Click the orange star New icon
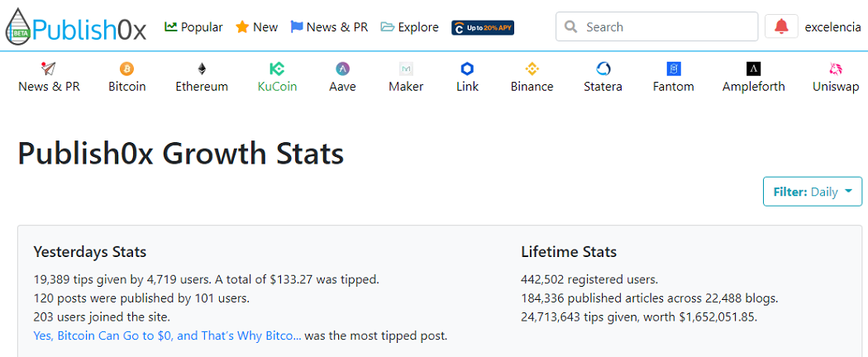The image size is (868, 357). coord(242,27)
